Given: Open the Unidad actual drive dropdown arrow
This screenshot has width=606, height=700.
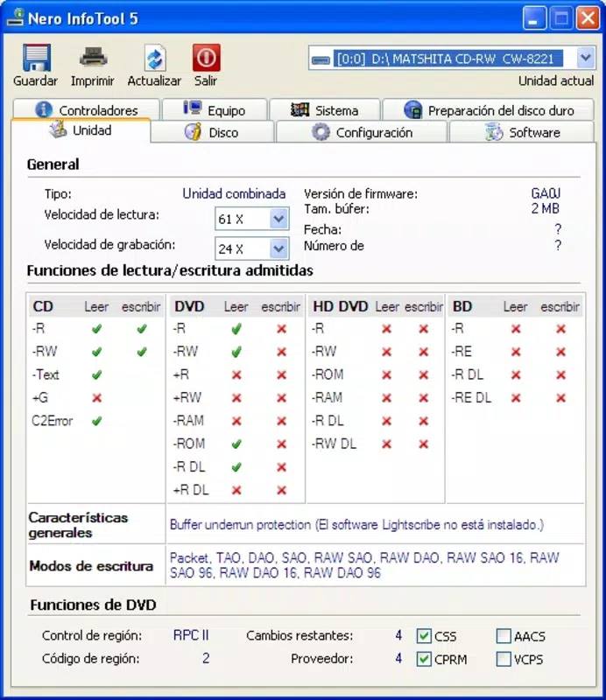Looking at the screenshot, I should point(586,58).
